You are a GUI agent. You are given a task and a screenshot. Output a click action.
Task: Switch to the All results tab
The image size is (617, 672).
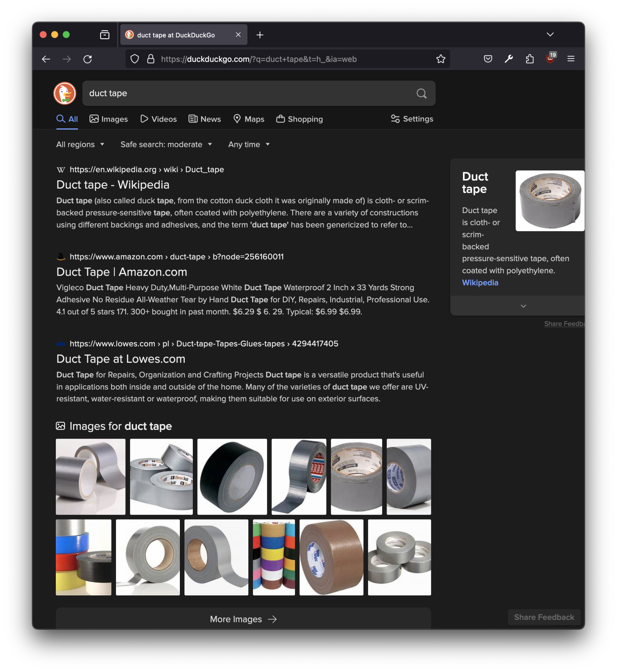point(67,119)
